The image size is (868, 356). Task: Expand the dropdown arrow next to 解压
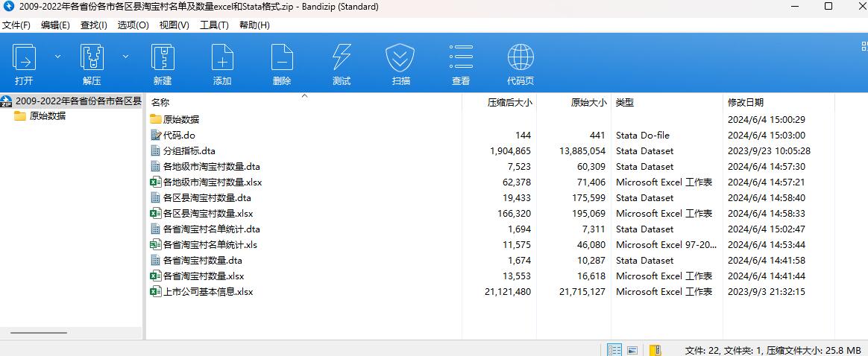click(x=126, y=57)
